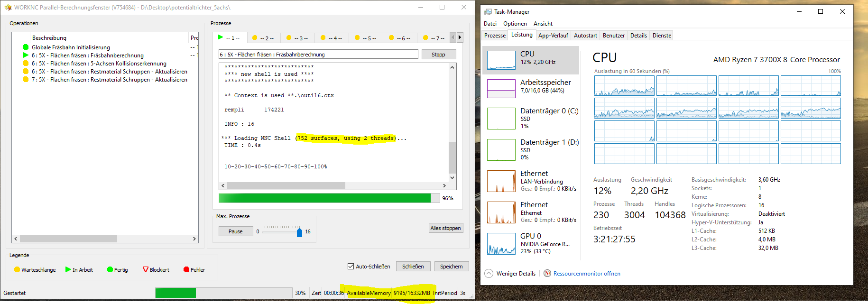
Task: Click yellow dot beside 5-Achsen Kollisionserkennung
Action: coord(26,63)
